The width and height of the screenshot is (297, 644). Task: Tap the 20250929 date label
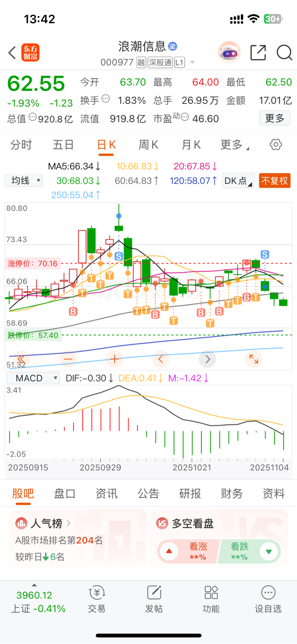(x=100, y=467)
